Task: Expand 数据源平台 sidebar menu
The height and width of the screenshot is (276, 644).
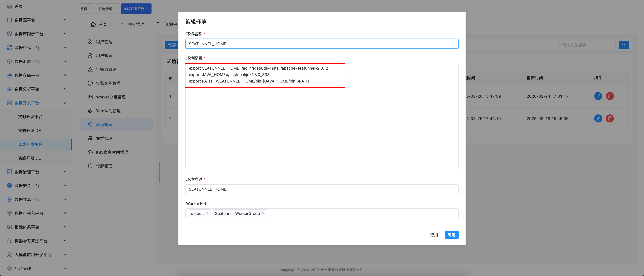Action: 65,20
